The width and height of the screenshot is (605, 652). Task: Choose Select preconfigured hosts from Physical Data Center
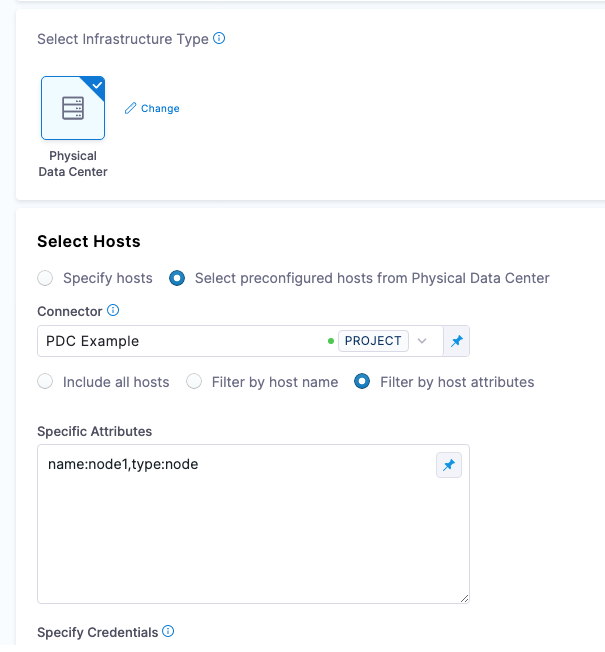point(177,278)
